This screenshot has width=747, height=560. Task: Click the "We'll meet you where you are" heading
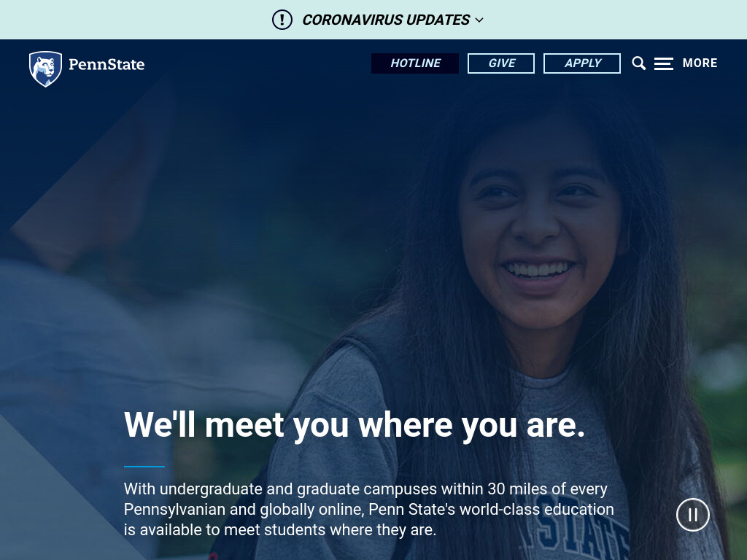tap(355, 424)
